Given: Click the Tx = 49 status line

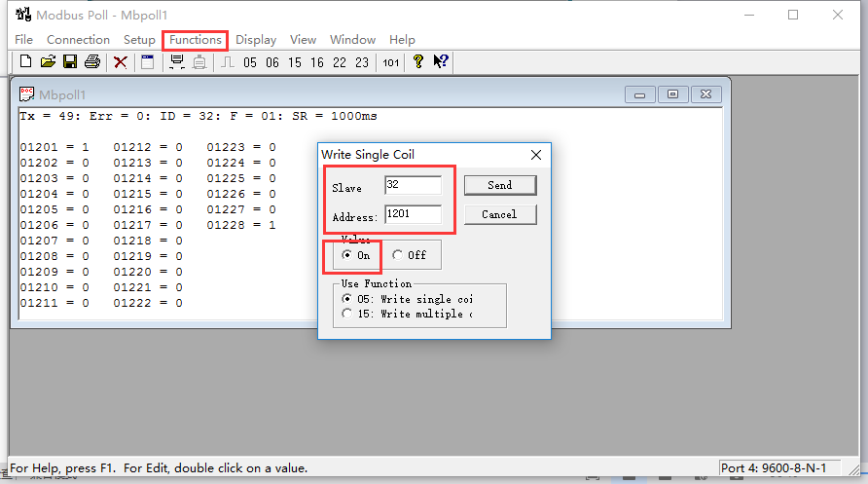Looking at the screenshot, I should pos(199,116).
